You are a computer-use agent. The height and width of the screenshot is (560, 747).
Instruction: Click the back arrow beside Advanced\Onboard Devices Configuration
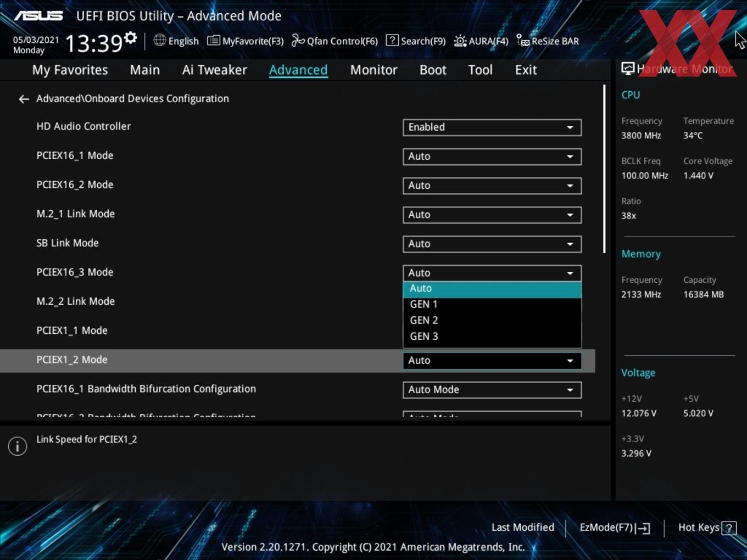point(24,99)
